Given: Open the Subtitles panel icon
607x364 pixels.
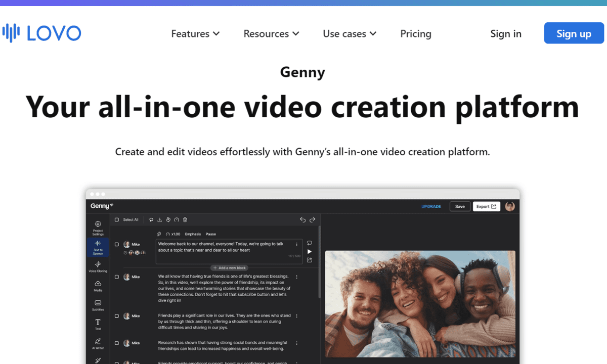Looking at the screenshot, I should coord(98,303).
